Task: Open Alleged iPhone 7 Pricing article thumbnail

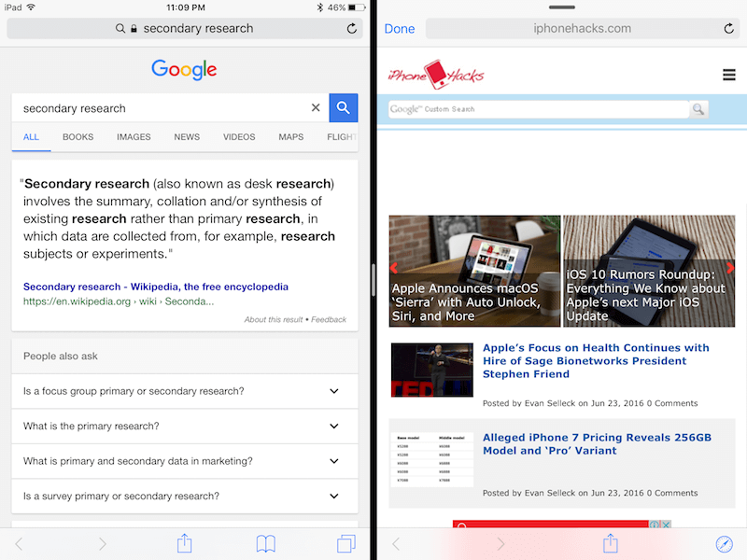Action: (432, 459)
